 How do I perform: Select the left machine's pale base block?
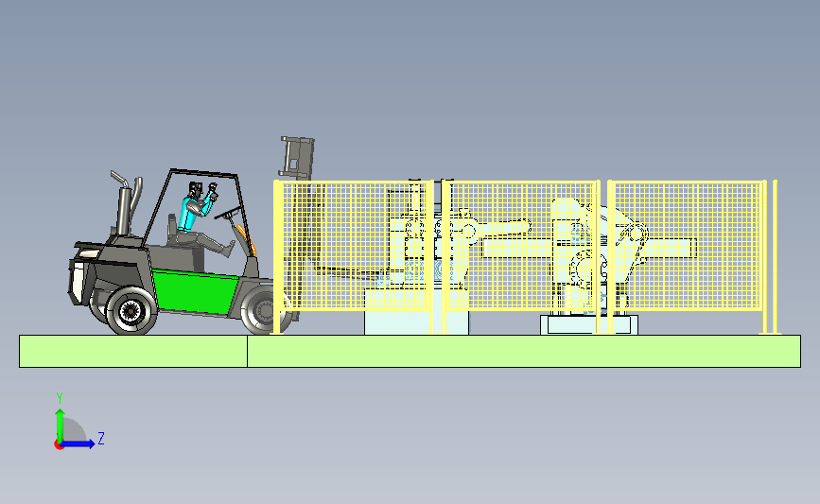click(x=417, y=312)
